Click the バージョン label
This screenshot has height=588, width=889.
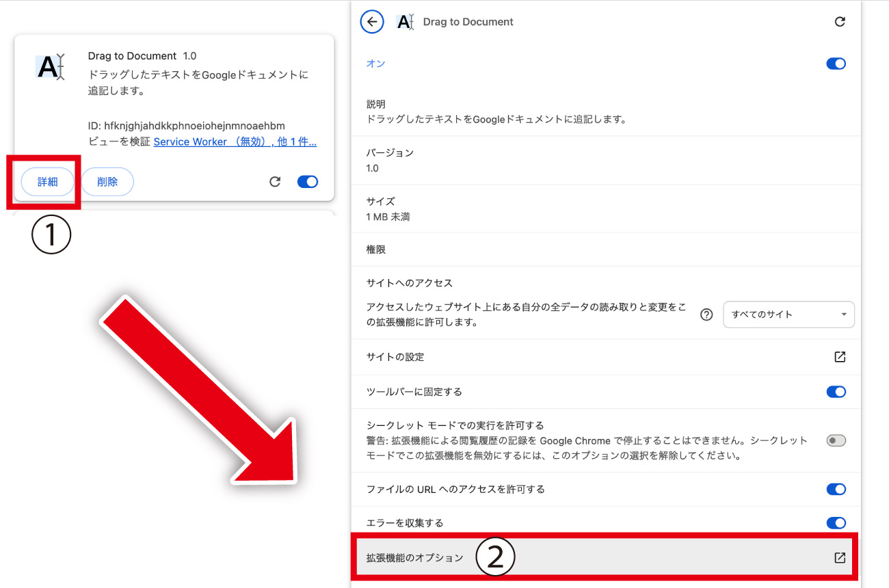(x=390, y=152)
